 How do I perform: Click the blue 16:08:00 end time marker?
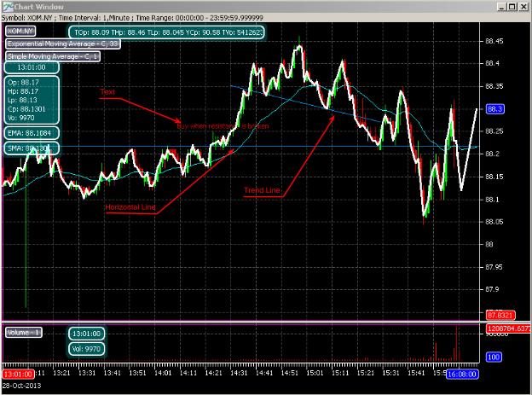coord(461,374)
